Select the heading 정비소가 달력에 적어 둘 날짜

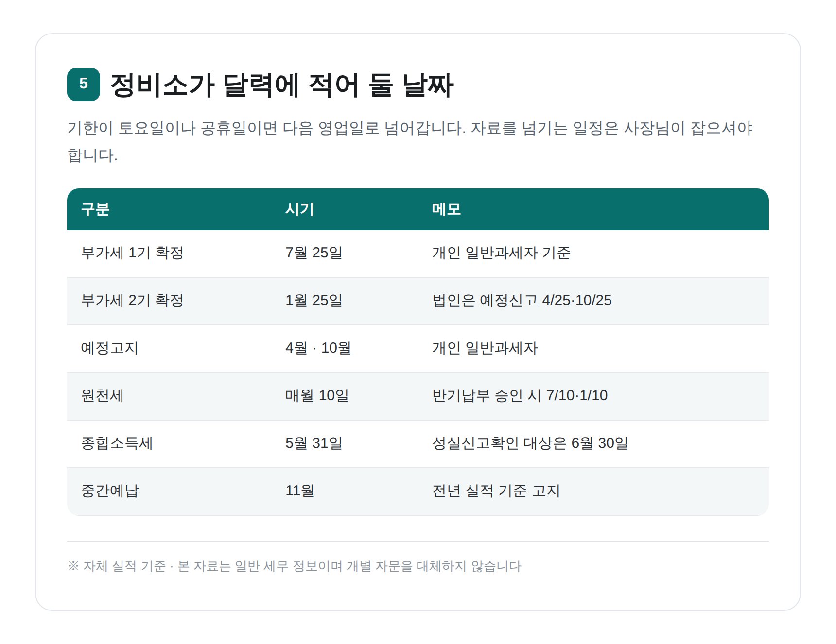(282, 85)
